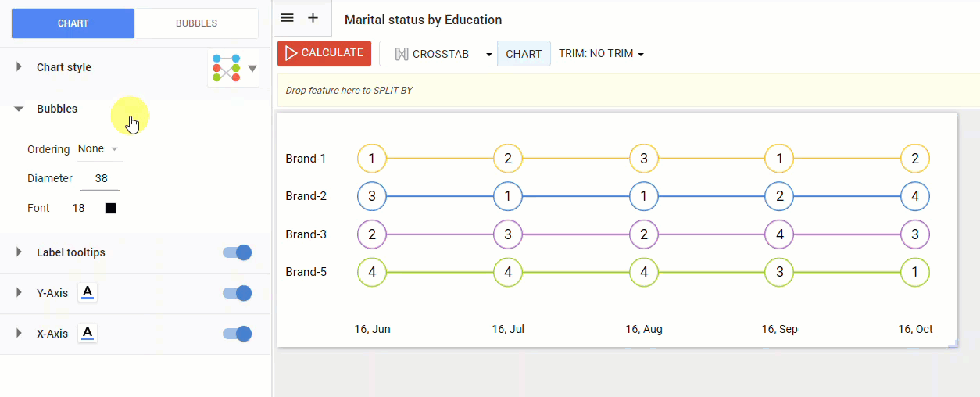Select the CHART tab in left panel
980x397 pixels.
[x=73, y=23]
